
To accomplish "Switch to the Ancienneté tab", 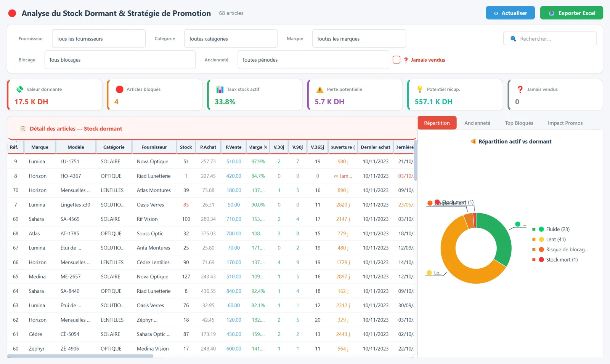I will [x=477, y=123].
